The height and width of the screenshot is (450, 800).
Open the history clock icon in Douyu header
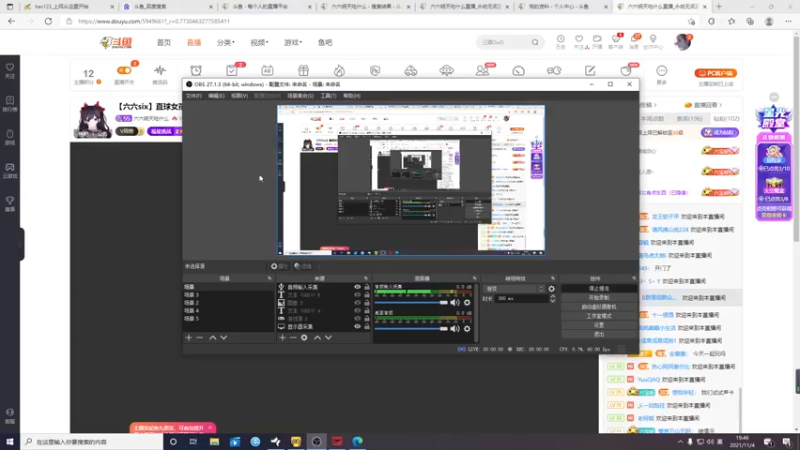[561, 39]
